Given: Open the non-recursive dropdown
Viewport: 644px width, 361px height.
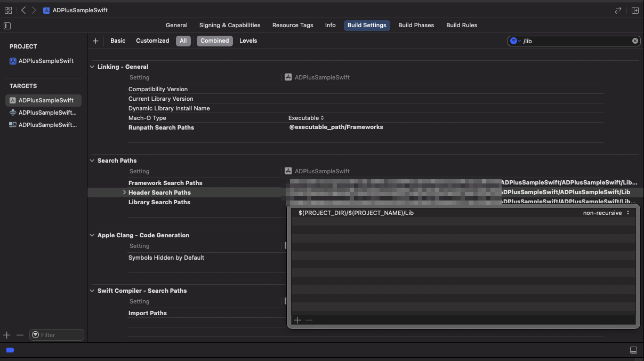Looking at the screenshot, I should pos(606,213).
